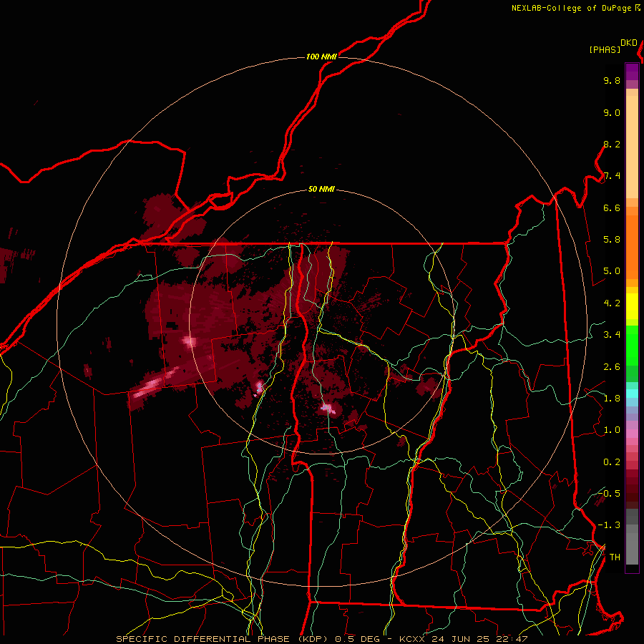Click the 50 NMI range ring label

321,189
